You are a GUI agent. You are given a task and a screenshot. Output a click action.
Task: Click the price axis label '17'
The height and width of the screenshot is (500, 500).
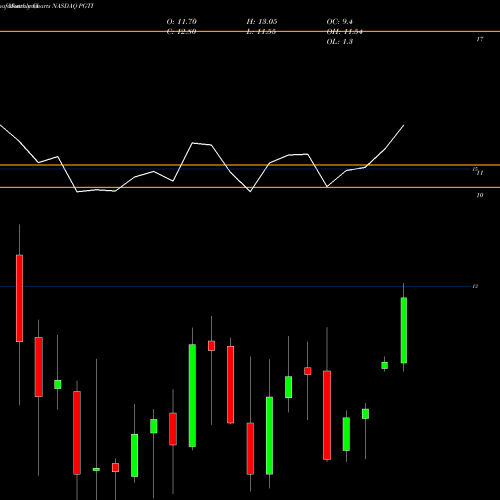480,39
